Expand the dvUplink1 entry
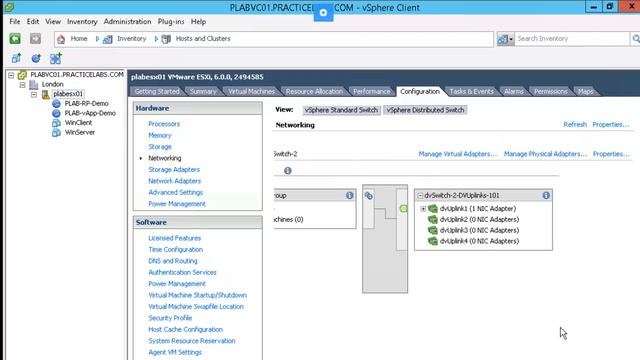 [x=423, y=209]
